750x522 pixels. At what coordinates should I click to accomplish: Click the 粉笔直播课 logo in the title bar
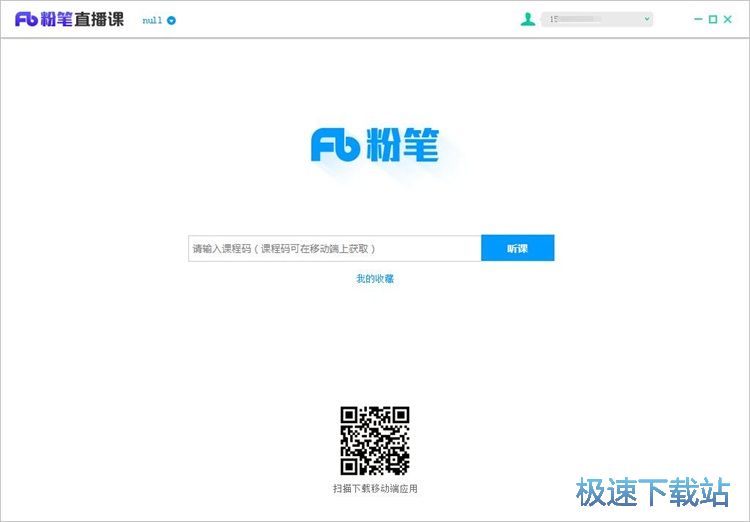[x=69, y=20]
